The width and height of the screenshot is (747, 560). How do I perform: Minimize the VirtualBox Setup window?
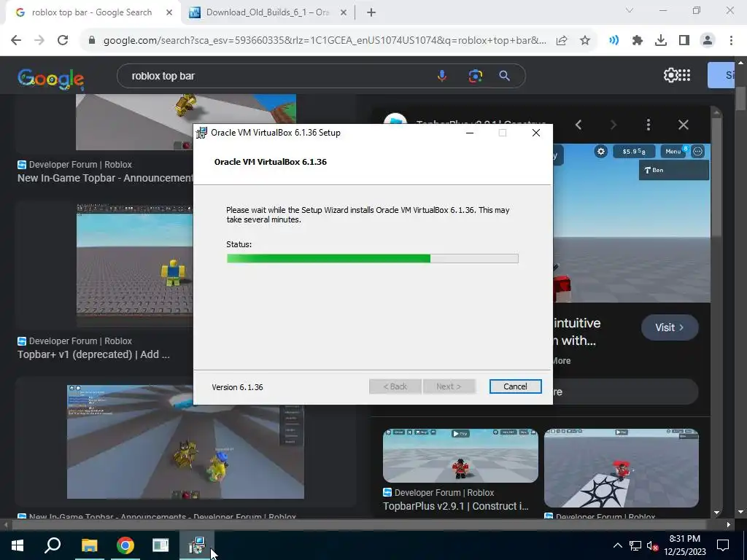[x=470, y=133]
